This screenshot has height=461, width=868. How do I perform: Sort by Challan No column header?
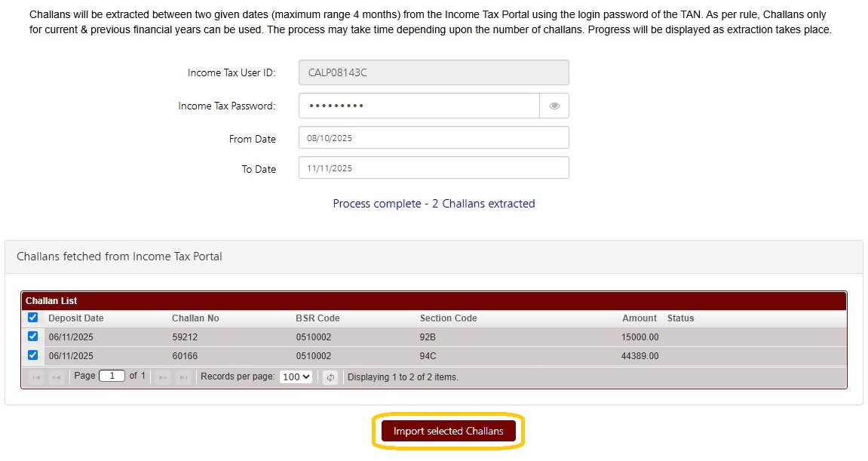195,318
